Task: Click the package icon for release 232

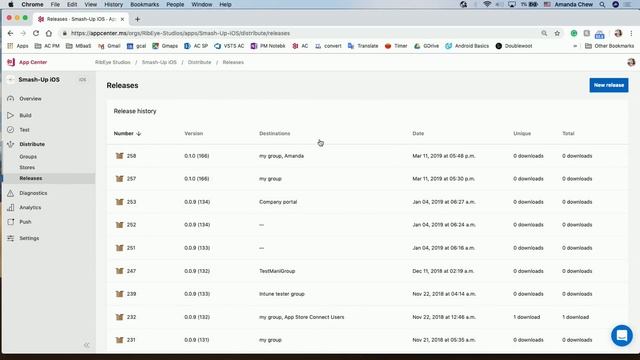Action: (x=119, y=317)
